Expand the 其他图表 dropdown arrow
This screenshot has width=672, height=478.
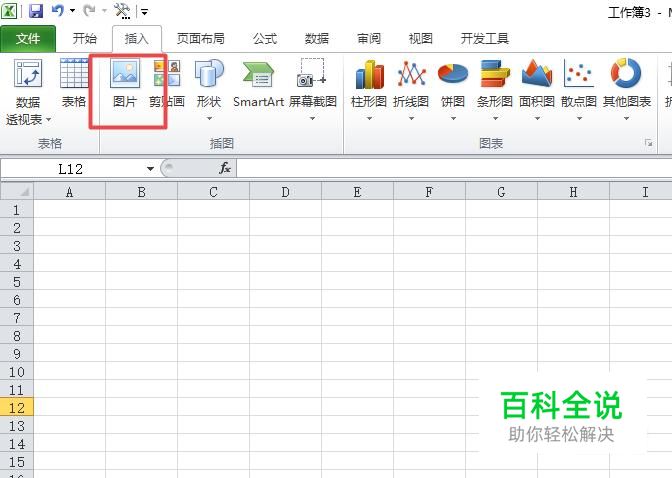pyautogui.click(x=627, y=118)
